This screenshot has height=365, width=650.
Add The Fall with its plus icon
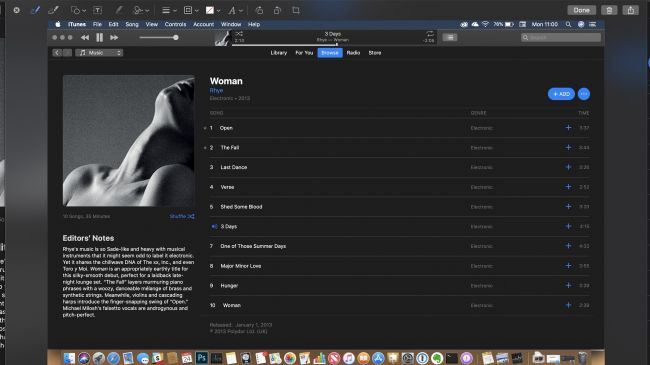click(x=568, y=147)
